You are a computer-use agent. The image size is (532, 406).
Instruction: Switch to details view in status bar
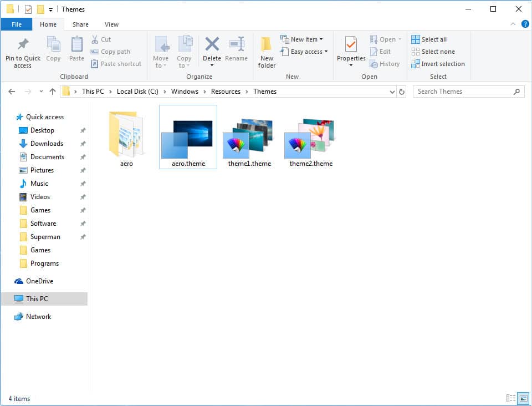pos(510,398)
